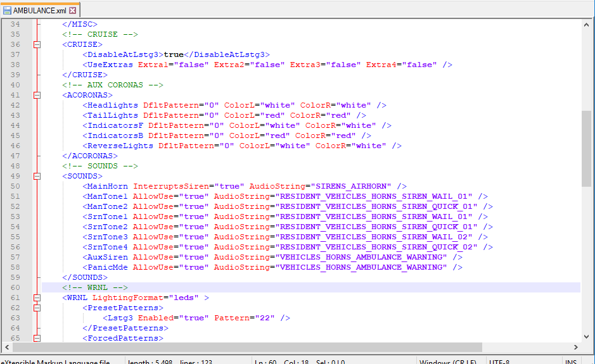Screen dimensions: 595x364
Task: Click the SrnTone3 tag name
Action: tap(108, 237)
